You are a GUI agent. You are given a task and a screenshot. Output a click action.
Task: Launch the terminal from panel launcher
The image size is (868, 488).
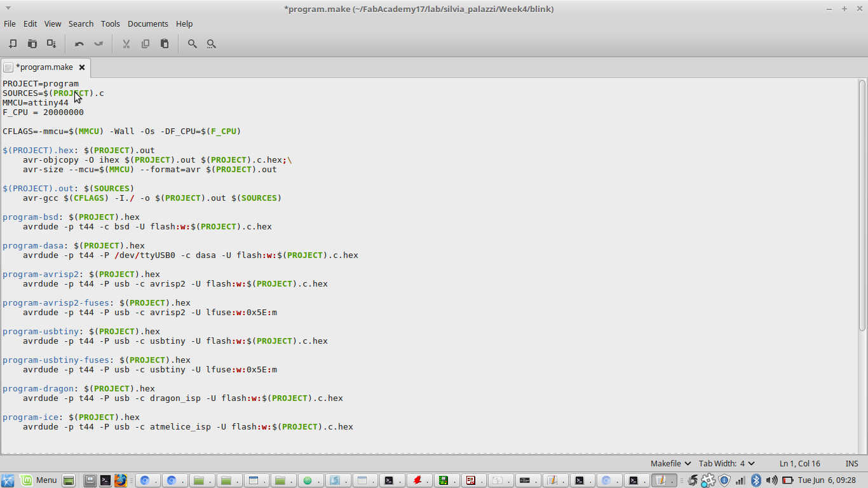105,480
